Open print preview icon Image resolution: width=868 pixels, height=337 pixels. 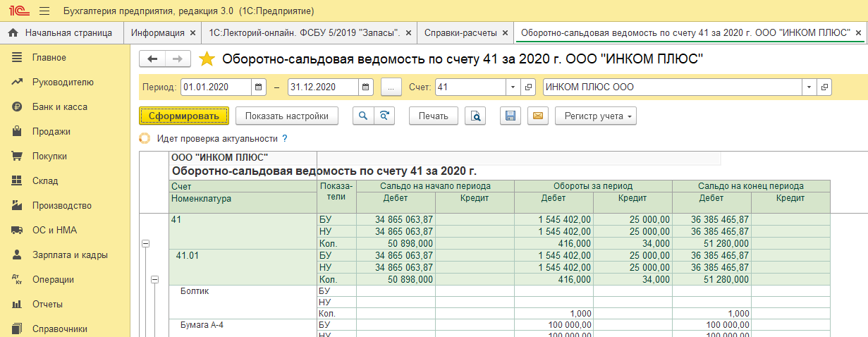(x=477, y=116)
